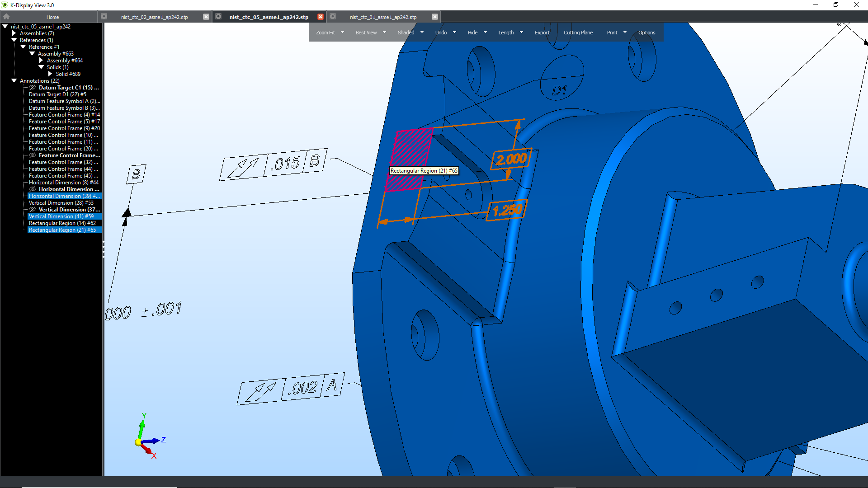Expand the Assemblies (2) tree node
The height and width of the screenshot is (488, 868).
pyautogui.click(x=14, y=33)
